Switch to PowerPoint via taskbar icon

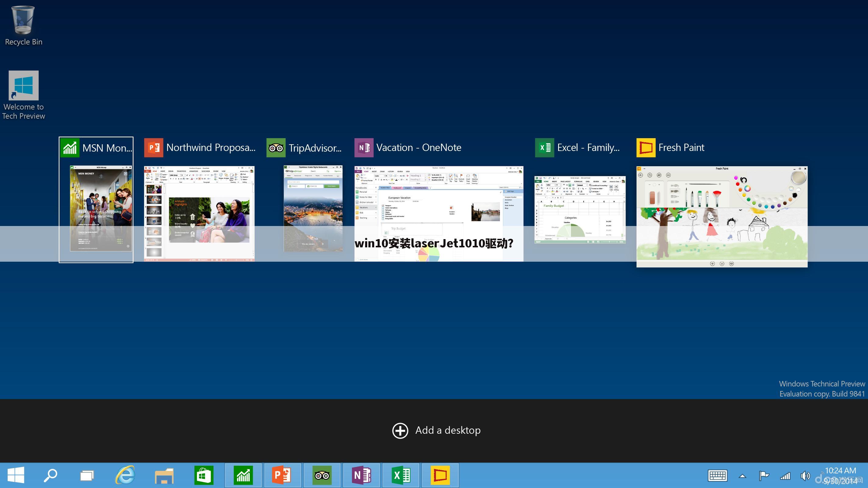282,475
